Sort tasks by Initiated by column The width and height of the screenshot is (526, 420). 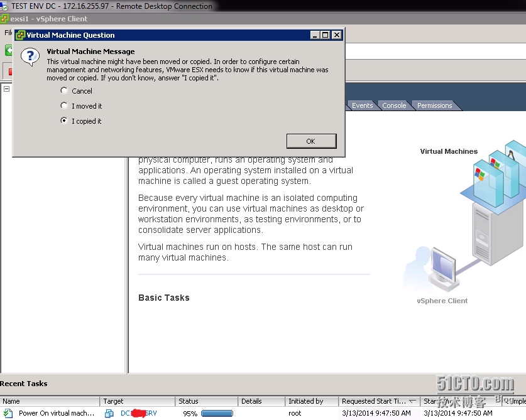coord(312,401)
